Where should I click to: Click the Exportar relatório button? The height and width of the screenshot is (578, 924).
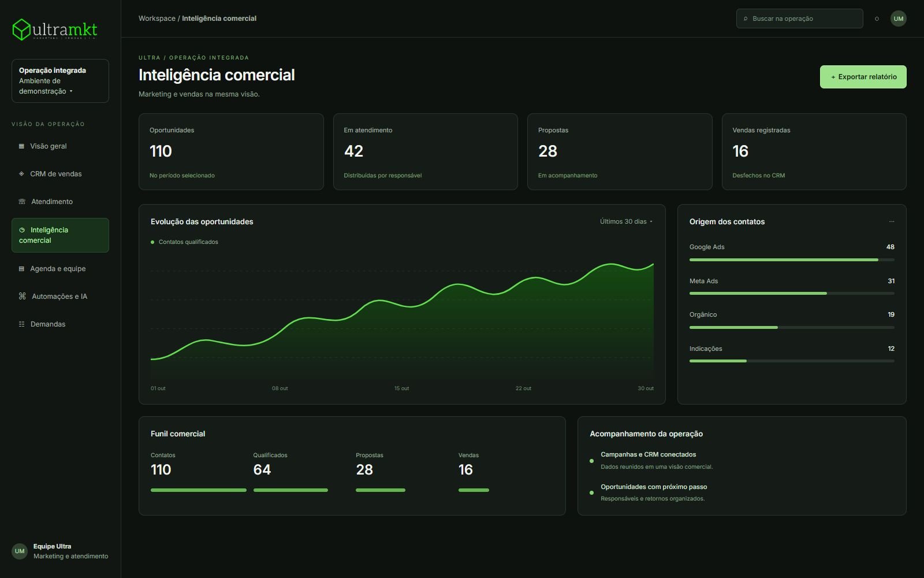(x=863, y=77)
